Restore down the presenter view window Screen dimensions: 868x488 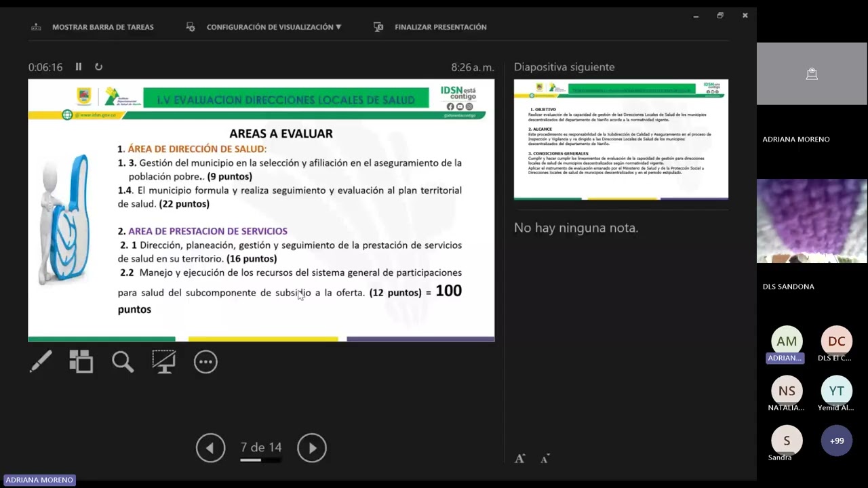[720, 16]
